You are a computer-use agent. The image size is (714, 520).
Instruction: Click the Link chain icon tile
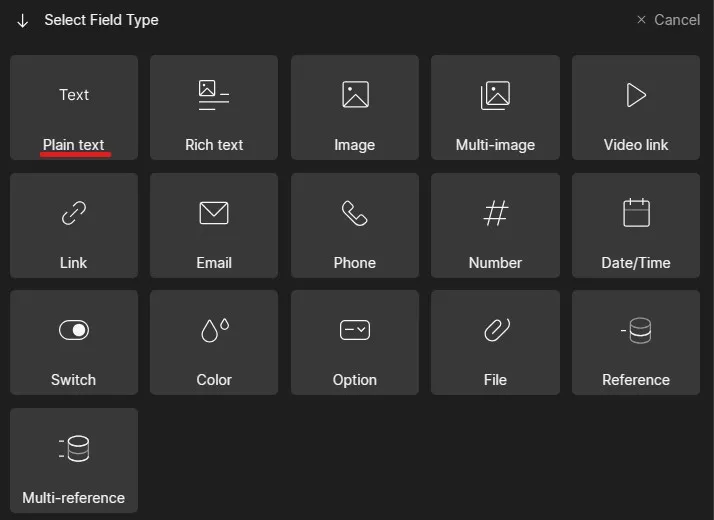click(x=74, y=213)
